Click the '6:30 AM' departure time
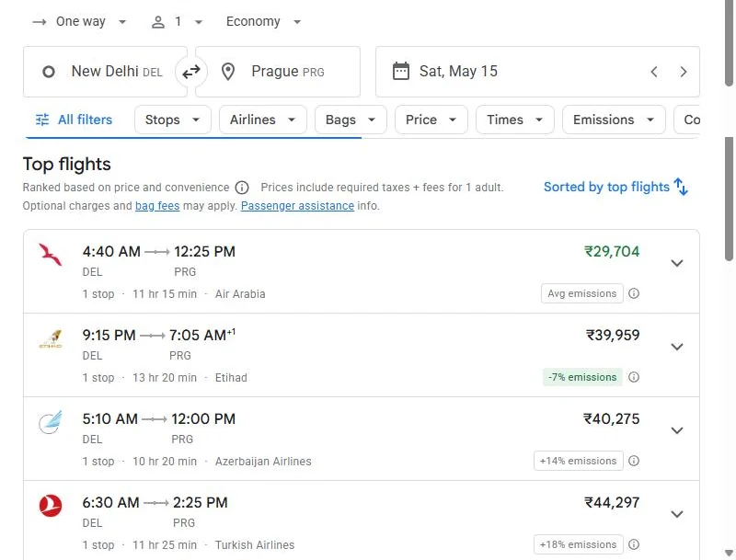This screenshot has width=736, height=560. pos(110,503)
